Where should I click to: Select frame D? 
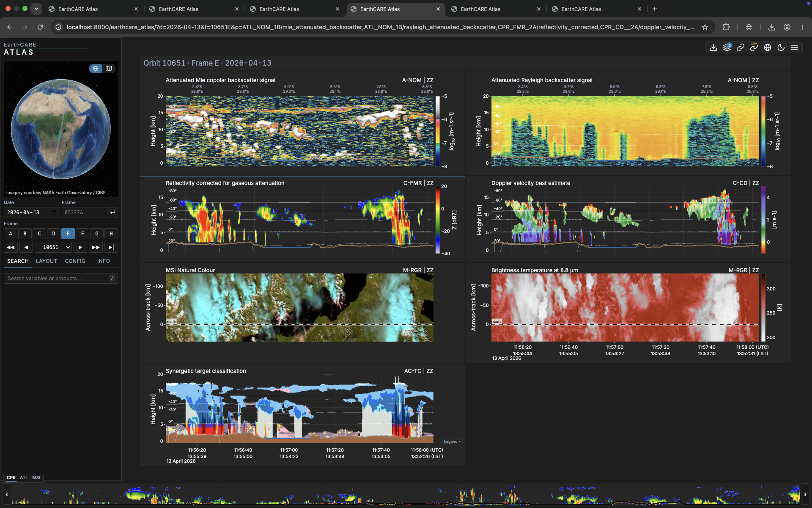(x=54, y=234)
